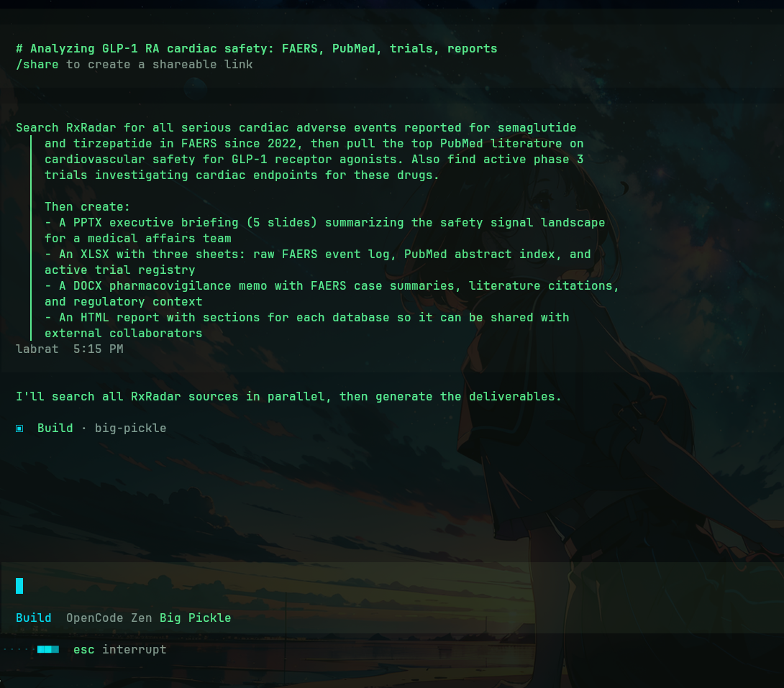Click the session title heading line
This screenshot has width=784, height=688.
(256, 49)
